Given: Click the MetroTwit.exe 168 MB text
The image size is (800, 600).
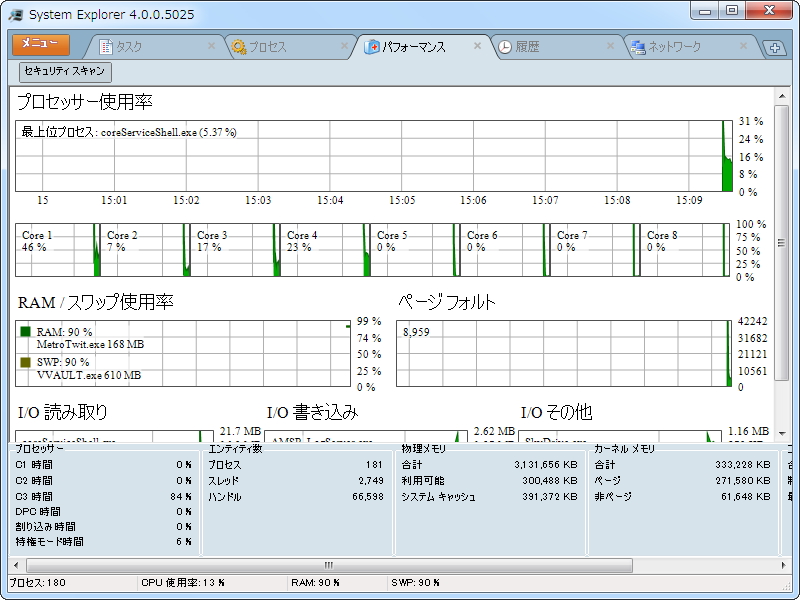Looking at the screenshot, I should point(90,344).
